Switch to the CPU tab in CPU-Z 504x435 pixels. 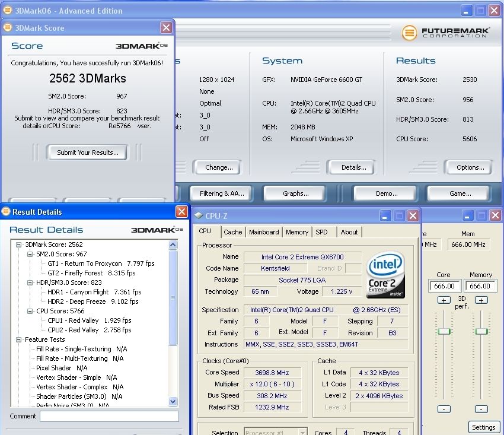click(205, 231)
